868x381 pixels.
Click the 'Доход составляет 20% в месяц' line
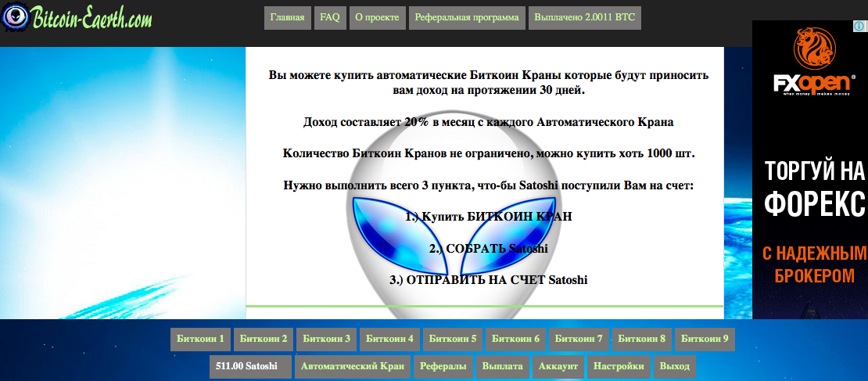point(488,122)
